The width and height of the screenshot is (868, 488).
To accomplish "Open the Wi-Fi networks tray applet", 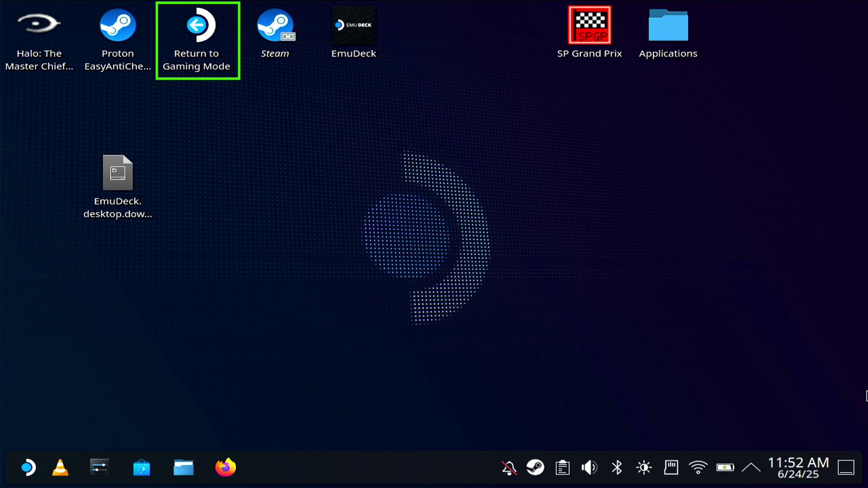I will (698, 467).
